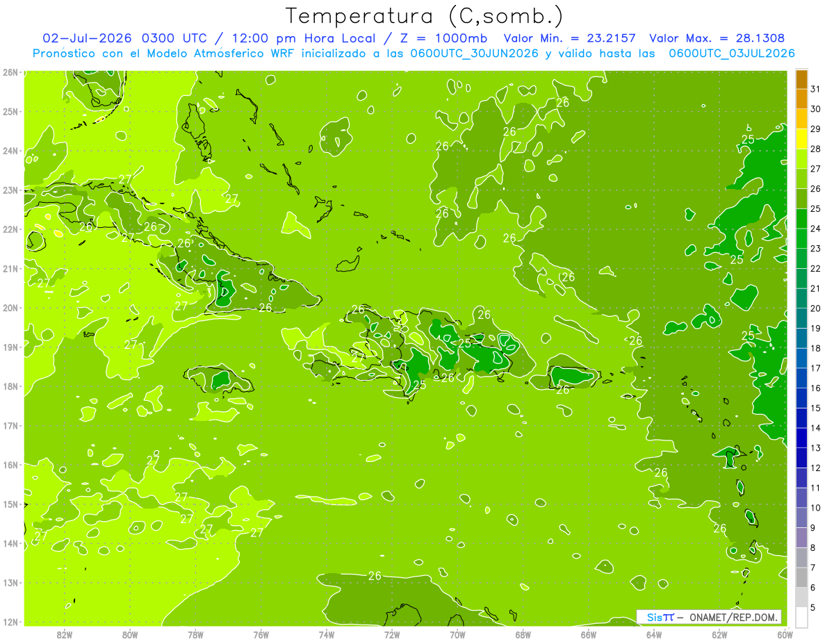834x644 pixels.
Task: Click the 'SisTT – ONAMET/REP.DOM.' logo box
Action: click(x=709, y=617)
